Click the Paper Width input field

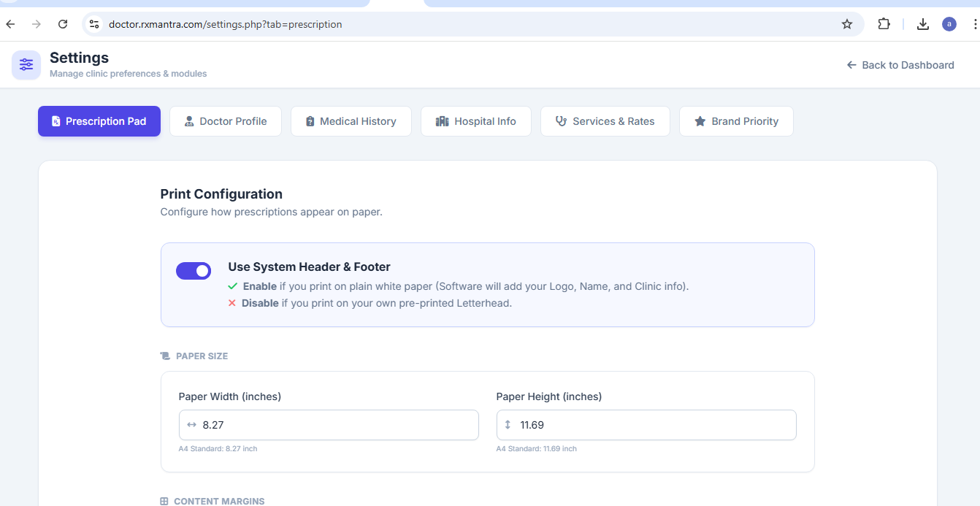[336, 425]
